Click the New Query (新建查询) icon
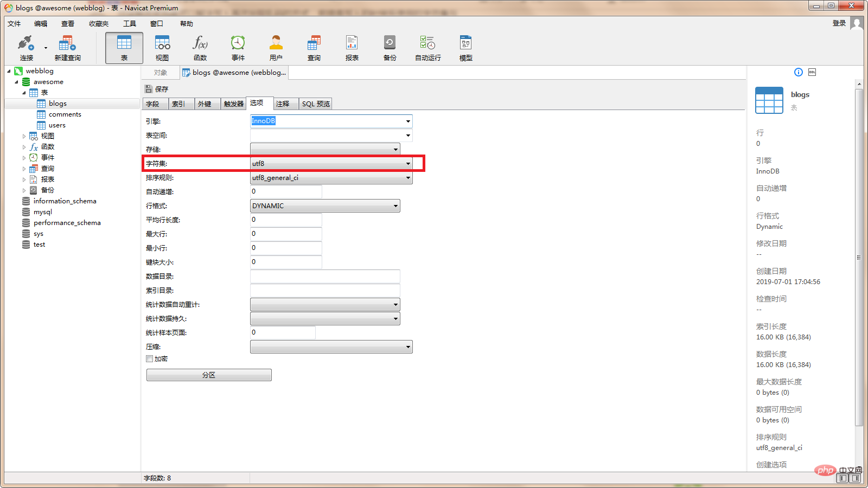 (67, 48)
